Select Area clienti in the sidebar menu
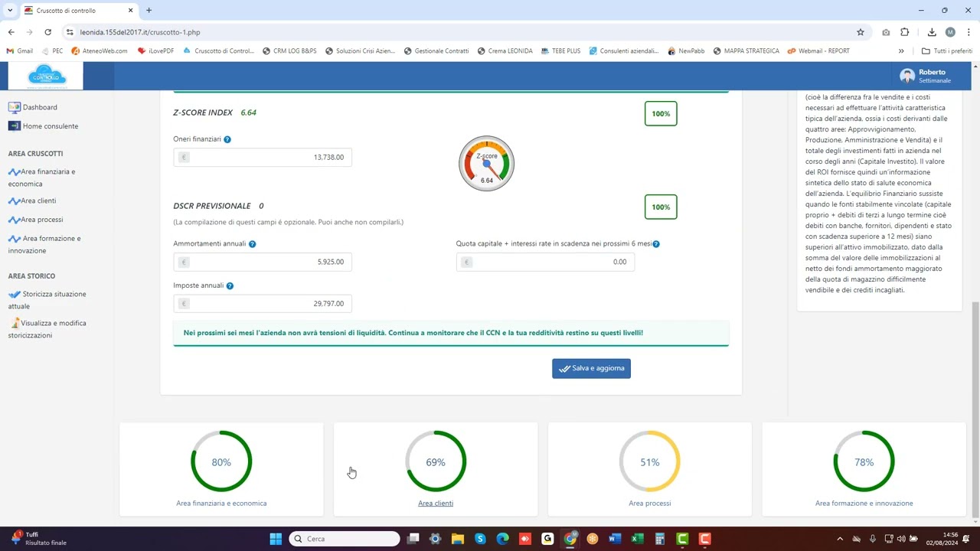 [38, 201]
